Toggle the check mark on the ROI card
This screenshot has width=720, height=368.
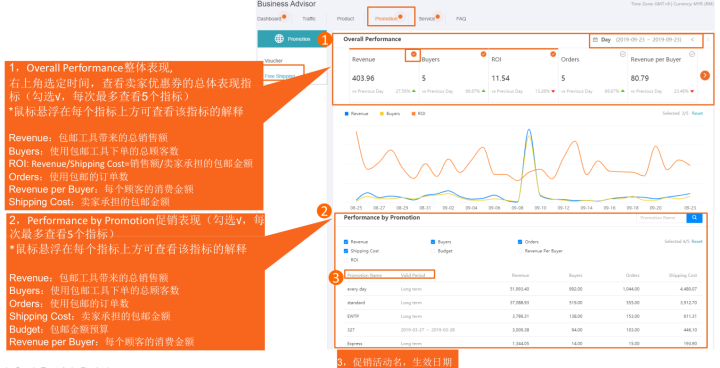pos(553,54)
